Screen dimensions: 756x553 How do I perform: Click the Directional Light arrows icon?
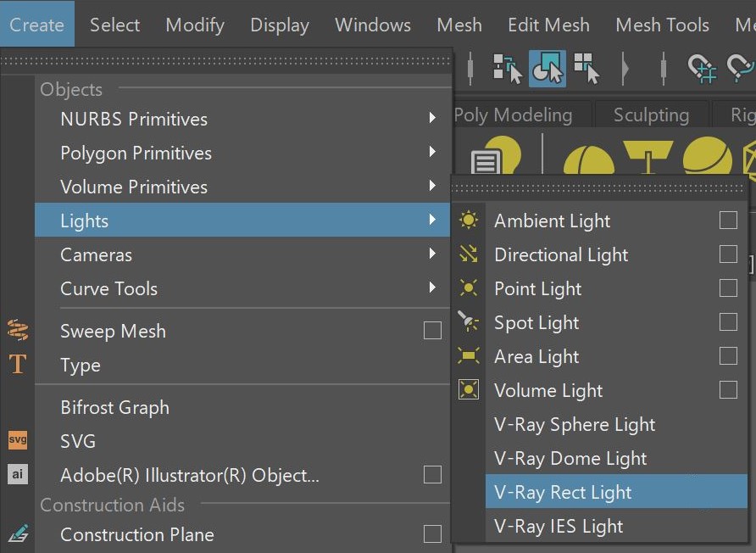point(468,254)
